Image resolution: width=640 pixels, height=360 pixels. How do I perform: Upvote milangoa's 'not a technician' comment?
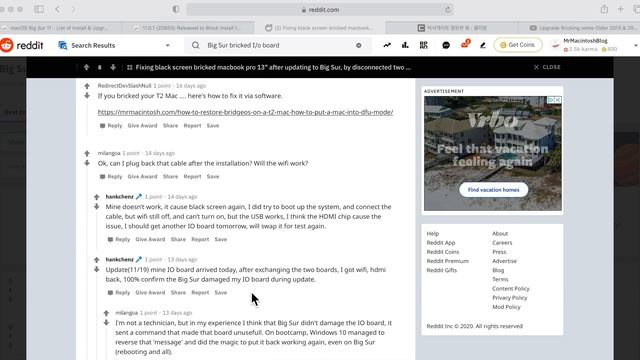tap(107, 313)
